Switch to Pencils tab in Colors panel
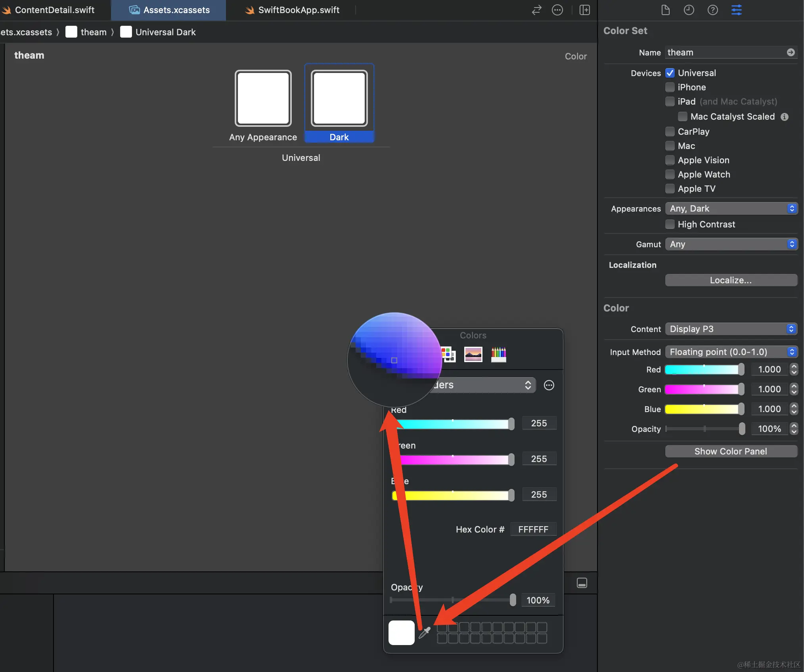The width and height of the screenshot is (804, 672). point(498,354)
